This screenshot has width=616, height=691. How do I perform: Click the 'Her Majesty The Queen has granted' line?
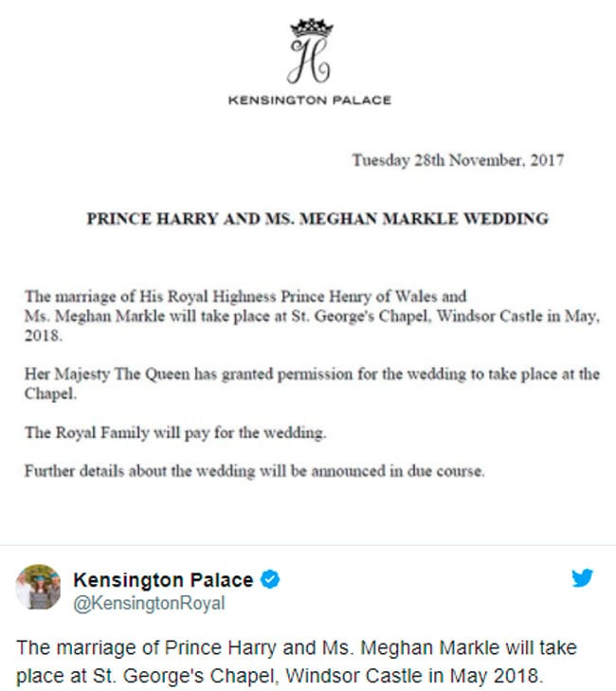pos(312,374)
